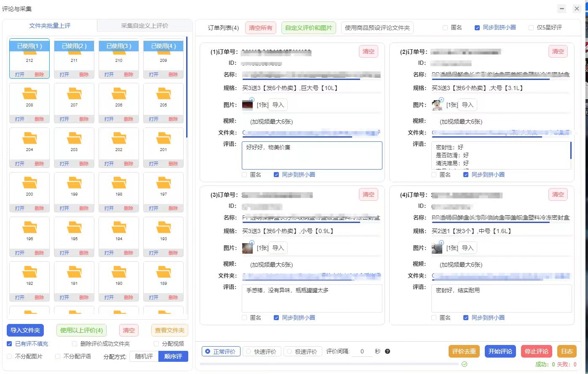588x374 pixels.
Task: Select folder 191 icon
Action: (x=74, y=272)
